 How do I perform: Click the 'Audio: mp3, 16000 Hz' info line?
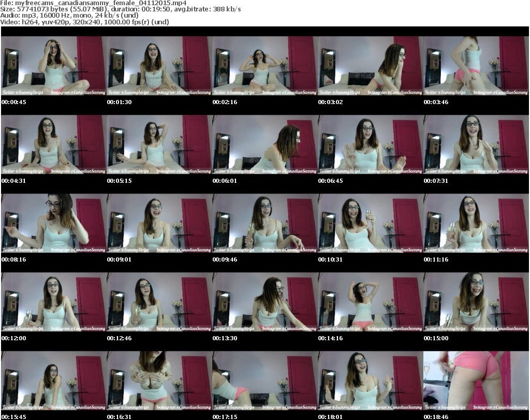[69, 16]
